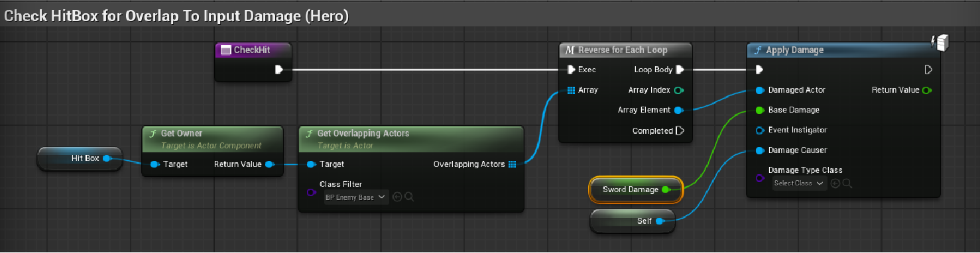Image resolution: width=980 pixels, height=253 pixels.
Task: Click Apply Damage Return Value output pin
Action: coord(927,90)
